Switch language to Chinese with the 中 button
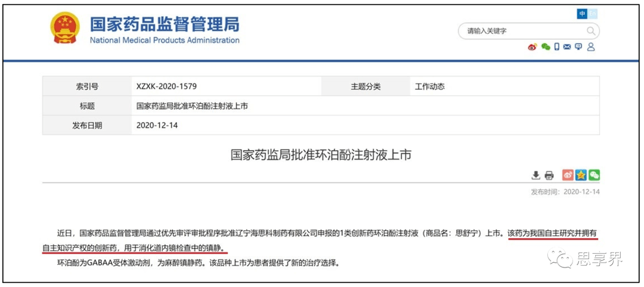Image resolution: width=644 pixels, height=287 pixels. pos(582,14)
